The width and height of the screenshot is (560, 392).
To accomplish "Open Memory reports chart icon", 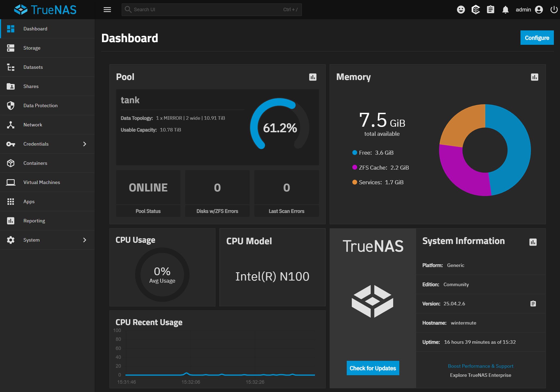I will click(x=534, y=77).
